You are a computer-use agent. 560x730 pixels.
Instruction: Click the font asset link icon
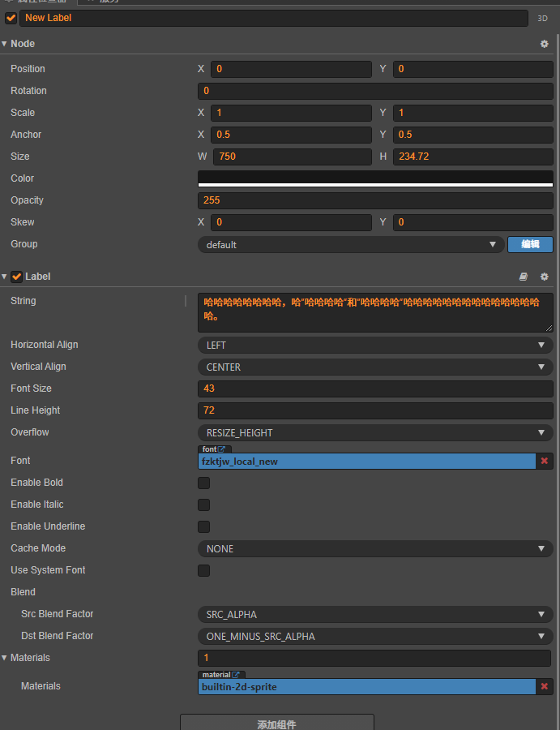pos(222,449)
